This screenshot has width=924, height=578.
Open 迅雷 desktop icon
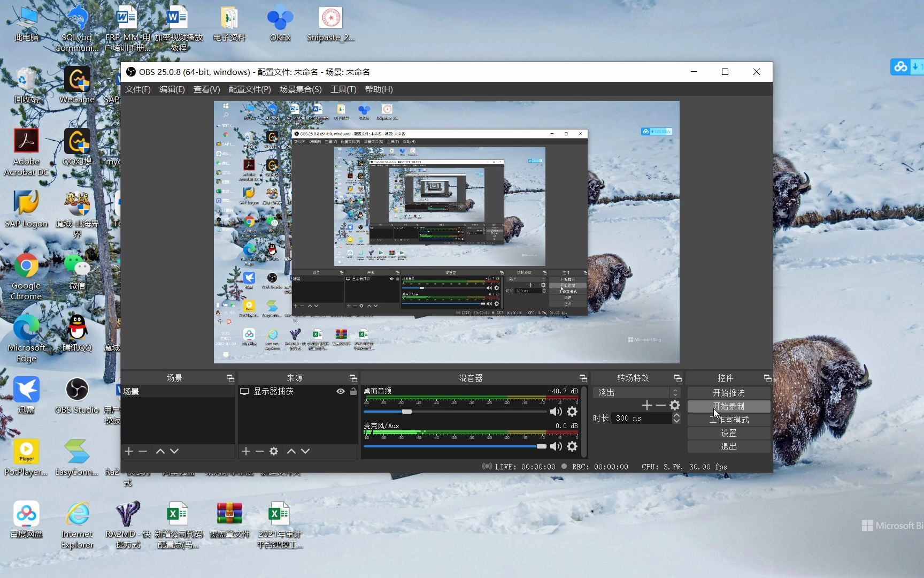[26, 396]
